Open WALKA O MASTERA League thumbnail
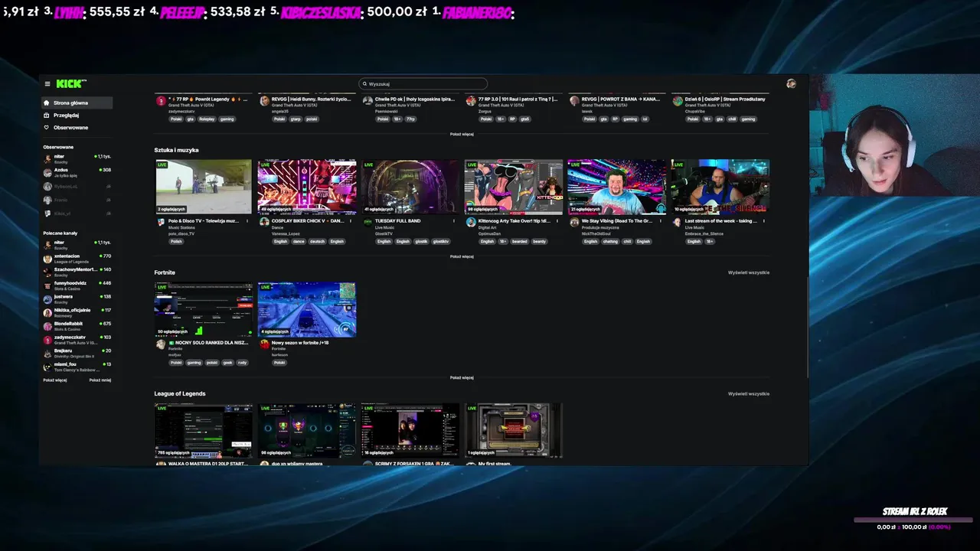980x551 pixels. 203,431
